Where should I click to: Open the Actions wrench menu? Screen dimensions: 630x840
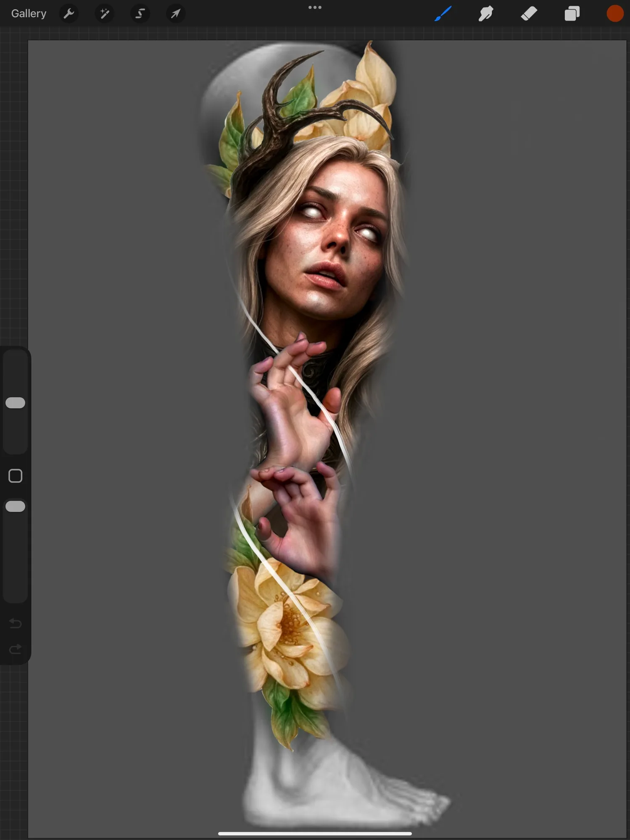tap(69, 14)
